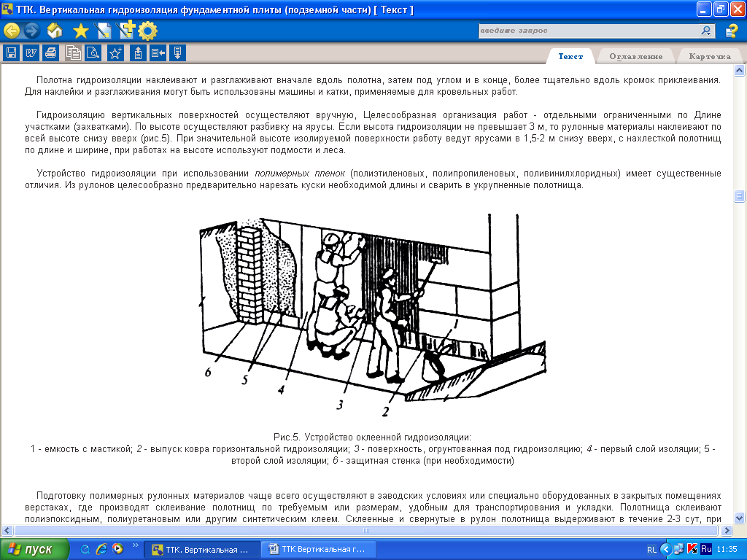Click the vertical scrollbar down arrow
The height and width of the screenshot is (560, 747).
740,518
